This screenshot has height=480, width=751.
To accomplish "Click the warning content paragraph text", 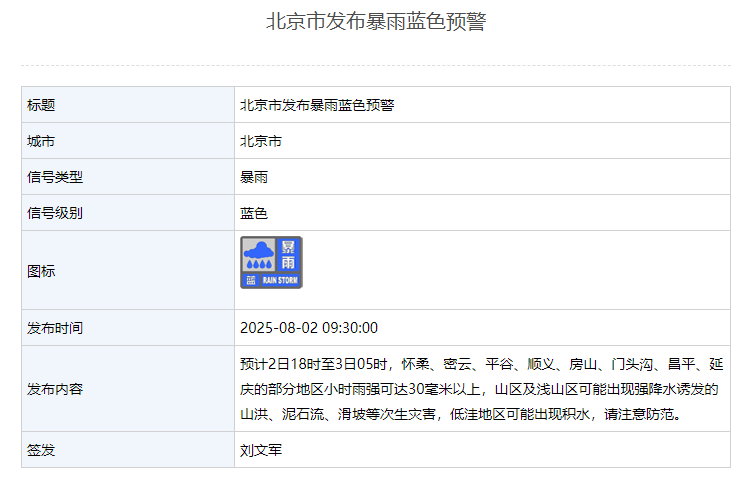I will click(x=480, y=389).
